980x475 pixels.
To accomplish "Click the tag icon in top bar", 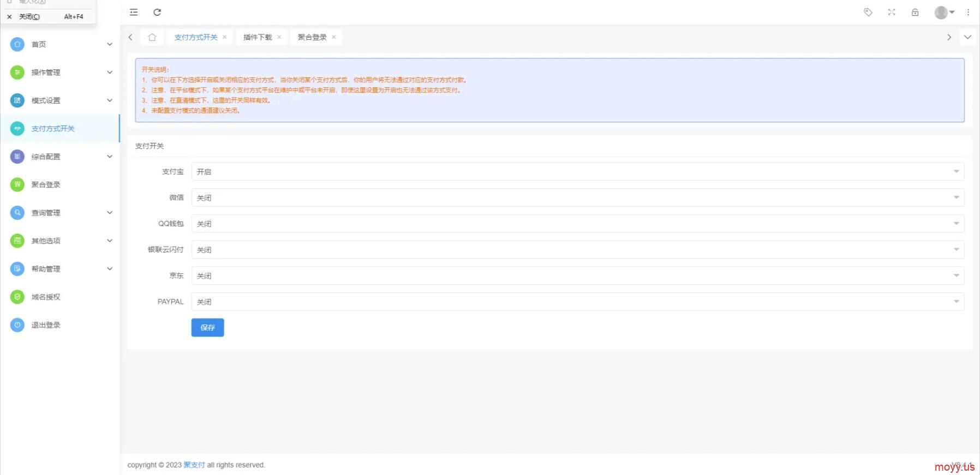I will [868, 12].
